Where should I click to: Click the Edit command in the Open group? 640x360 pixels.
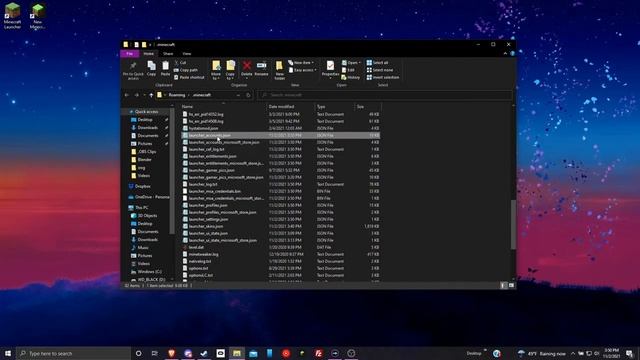coord(348,70)
